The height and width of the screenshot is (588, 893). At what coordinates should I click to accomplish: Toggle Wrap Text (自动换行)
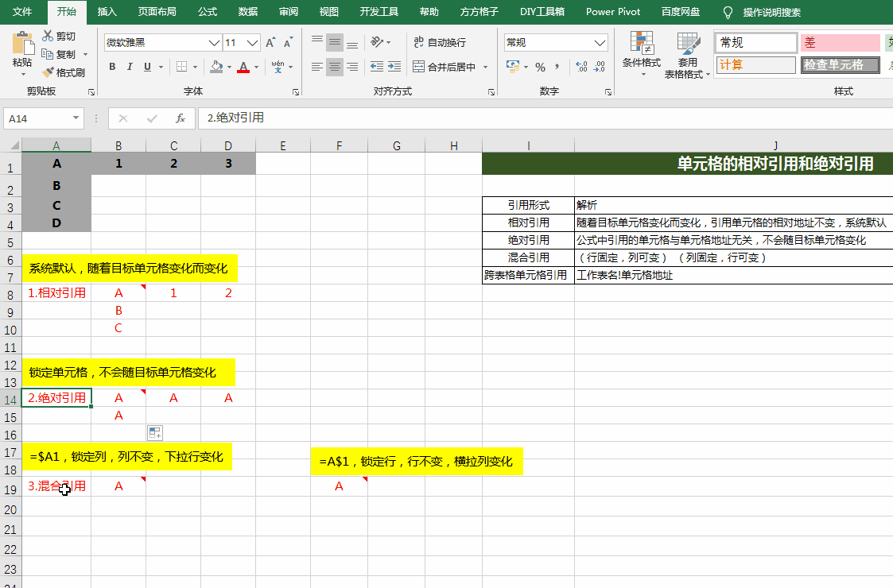(440, 42)
